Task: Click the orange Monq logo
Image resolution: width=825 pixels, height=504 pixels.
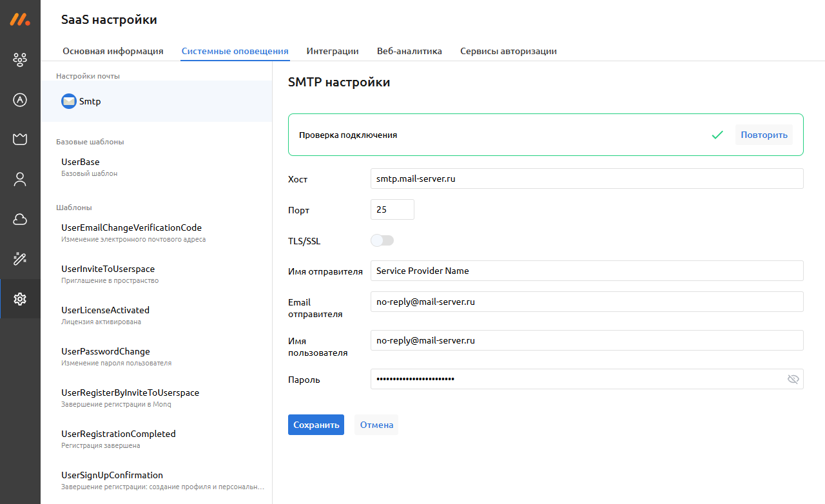Action: 20,19
